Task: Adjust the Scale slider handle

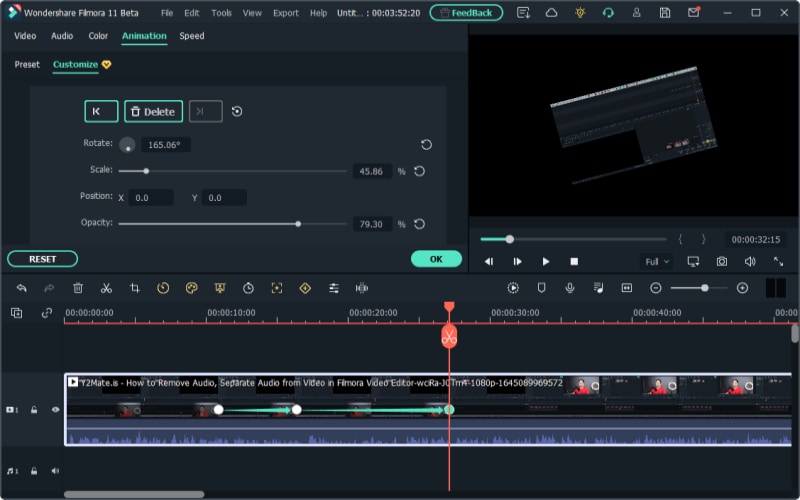Action: click(146, 171)
